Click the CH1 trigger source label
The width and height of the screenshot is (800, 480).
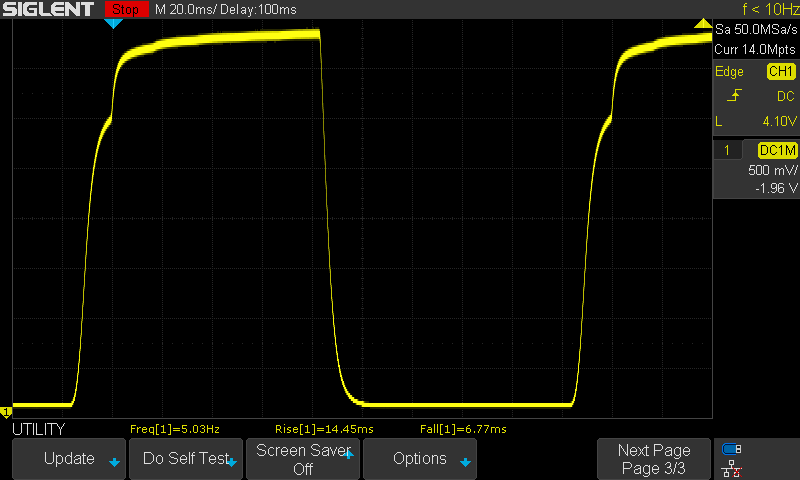[781, 71]
